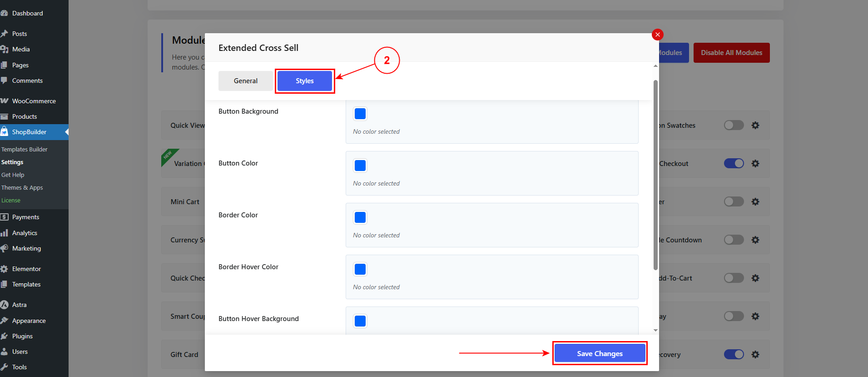This screenshot has width=868, height=377.
Task: Open settings gear for Checkout module
Action: (755, 163)
